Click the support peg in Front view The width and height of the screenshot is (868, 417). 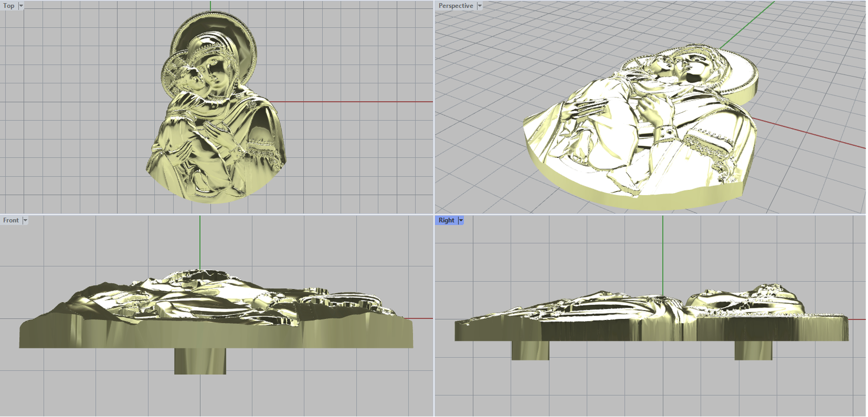point(200,361)
